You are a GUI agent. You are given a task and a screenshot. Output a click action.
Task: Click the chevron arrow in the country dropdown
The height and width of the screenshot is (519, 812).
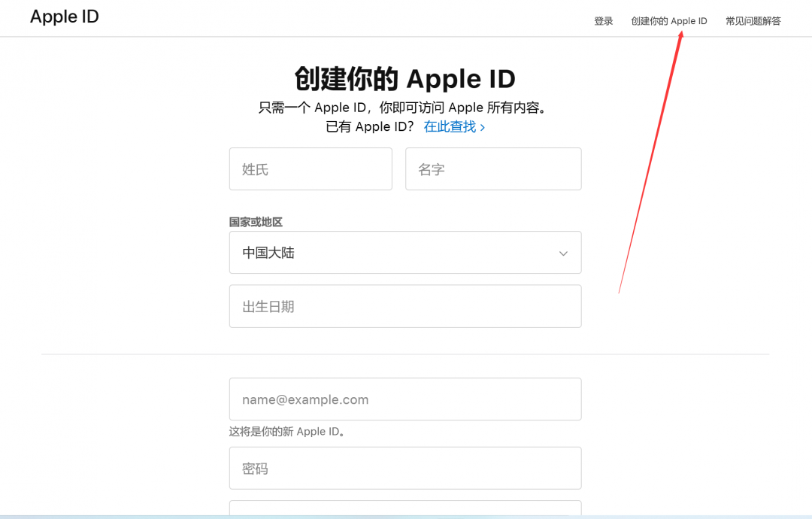(x=563, y=253)
